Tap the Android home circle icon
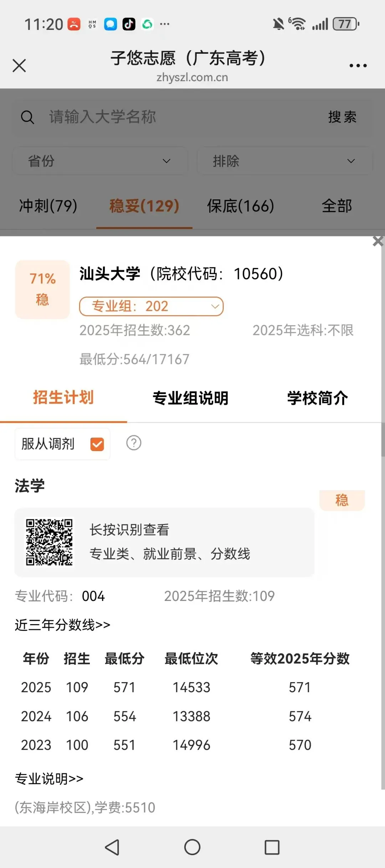 pyautogui.click(x=192, y=847)
